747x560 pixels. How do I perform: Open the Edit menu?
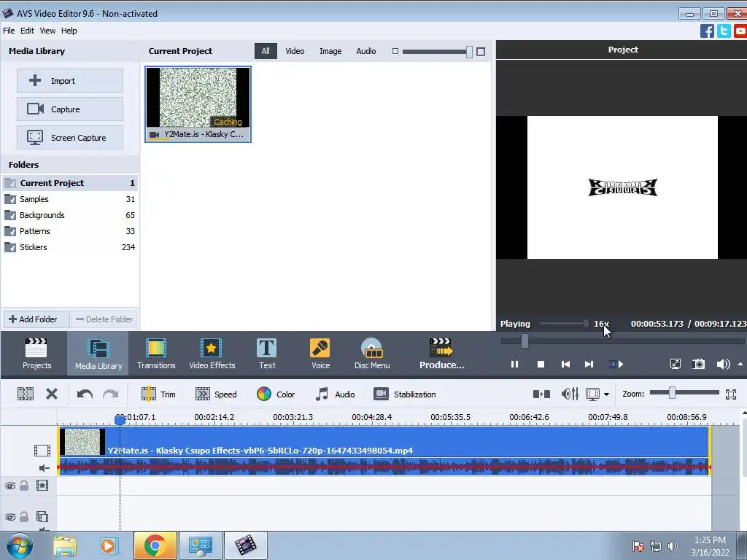point(27,31)
